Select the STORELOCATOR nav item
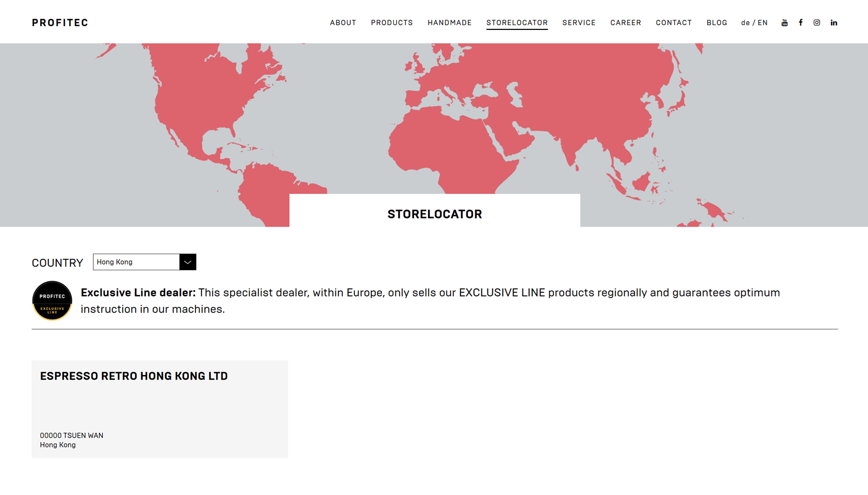 [x=517, y=23]
